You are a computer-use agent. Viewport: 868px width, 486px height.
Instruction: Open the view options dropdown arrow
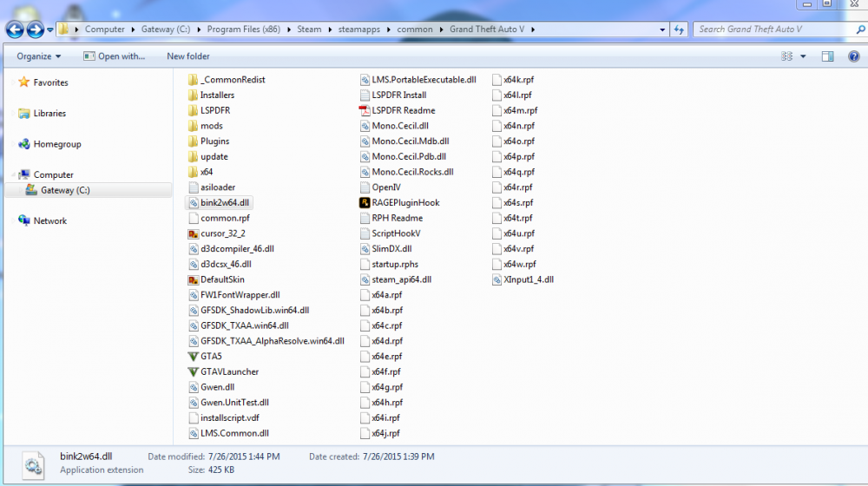[803, 56]
